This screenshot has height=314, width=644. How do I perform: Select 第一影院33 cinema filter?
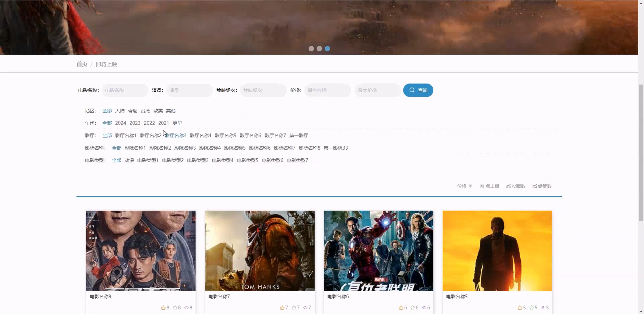point(336,148)
